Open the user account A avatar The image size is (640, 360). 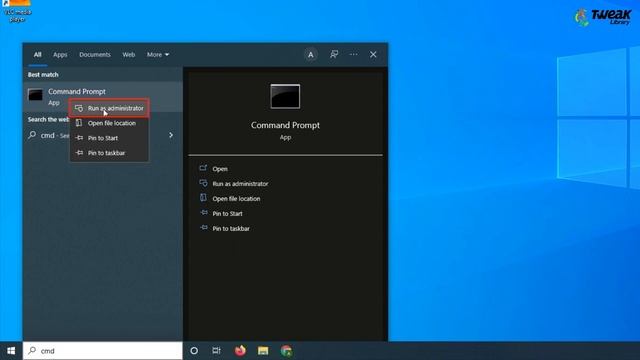click(x=311, y=54)
